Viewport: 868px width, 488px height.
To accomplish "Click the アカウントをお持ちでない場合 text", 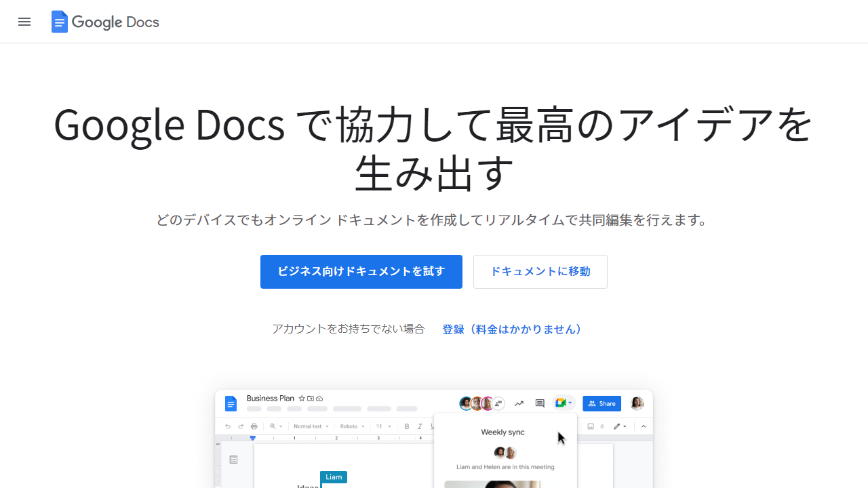I will click(349, 329).
